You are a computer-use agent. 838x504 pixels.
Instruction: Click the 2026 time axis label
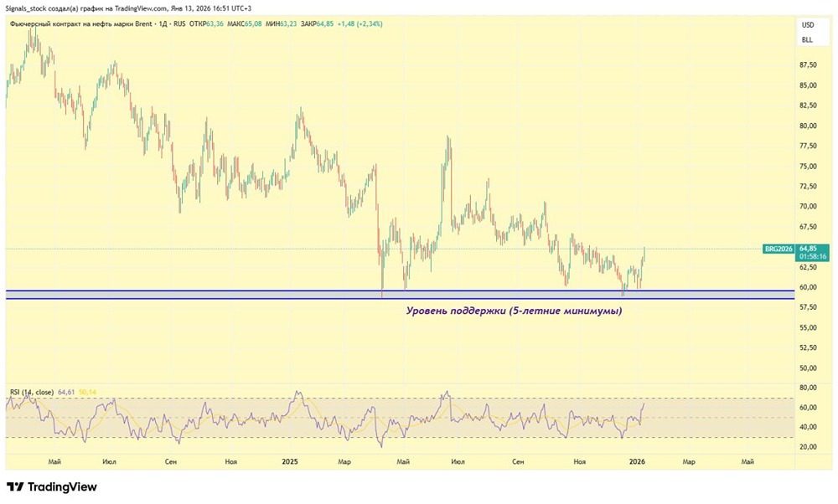point(637,462)
